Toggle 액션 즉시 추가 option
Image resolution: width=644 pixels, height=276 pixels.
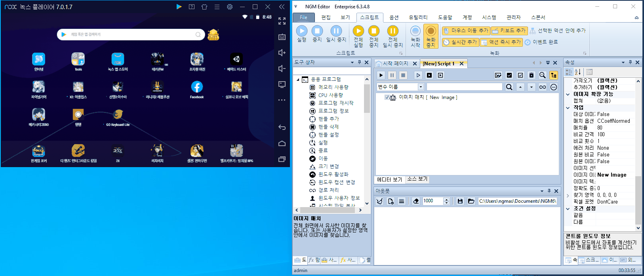point(501,42)
